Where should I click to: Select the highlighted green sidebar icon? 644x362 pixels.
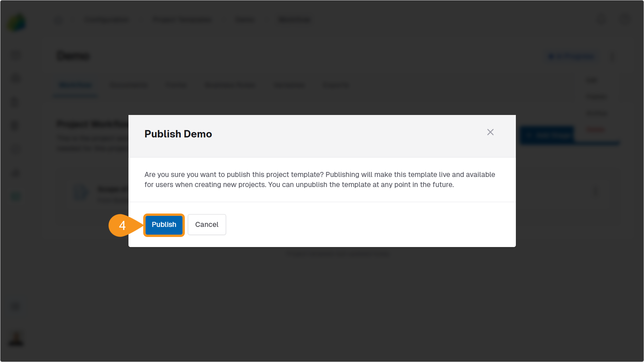click(15, 196)
